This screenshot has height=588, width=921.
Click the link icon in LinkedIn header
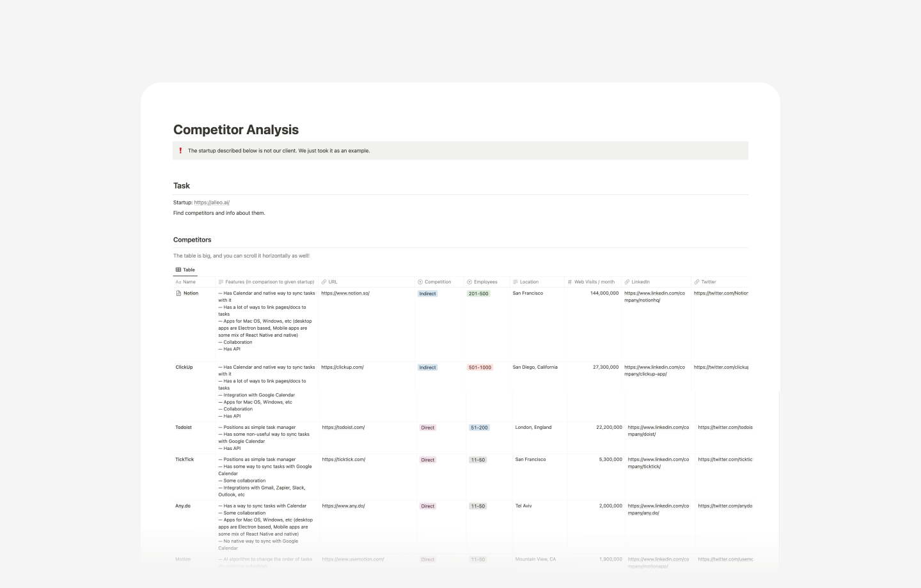point(627,282)
